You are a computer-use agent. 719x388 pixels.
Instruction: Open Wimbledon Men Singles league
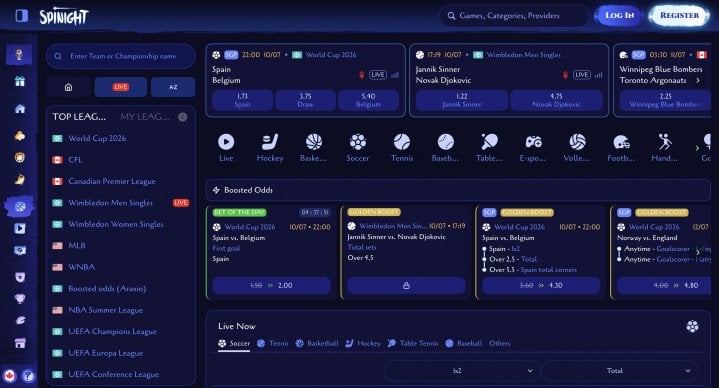[x=121, y=203]
